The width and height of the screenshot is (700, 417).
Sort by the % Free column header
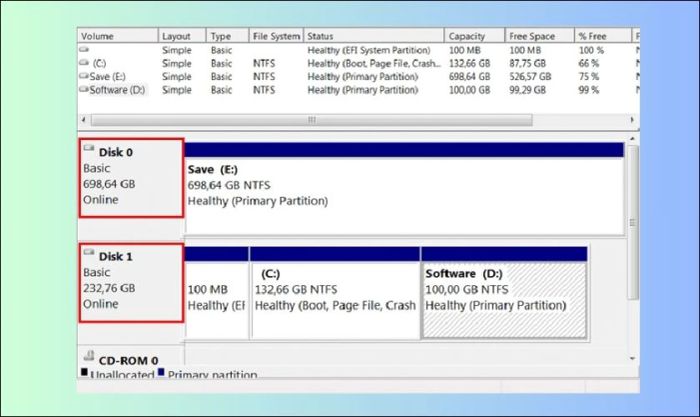603,36
